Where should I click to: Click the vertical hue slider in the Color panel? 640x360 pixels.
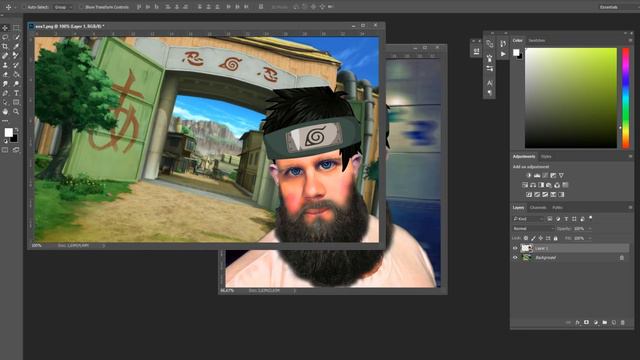(x=626, y=98)
